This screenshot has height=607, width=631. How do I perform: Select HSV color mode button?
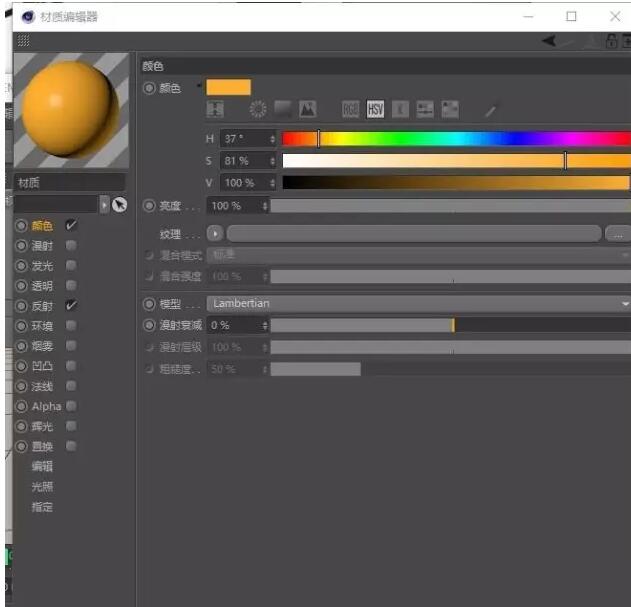375,109
